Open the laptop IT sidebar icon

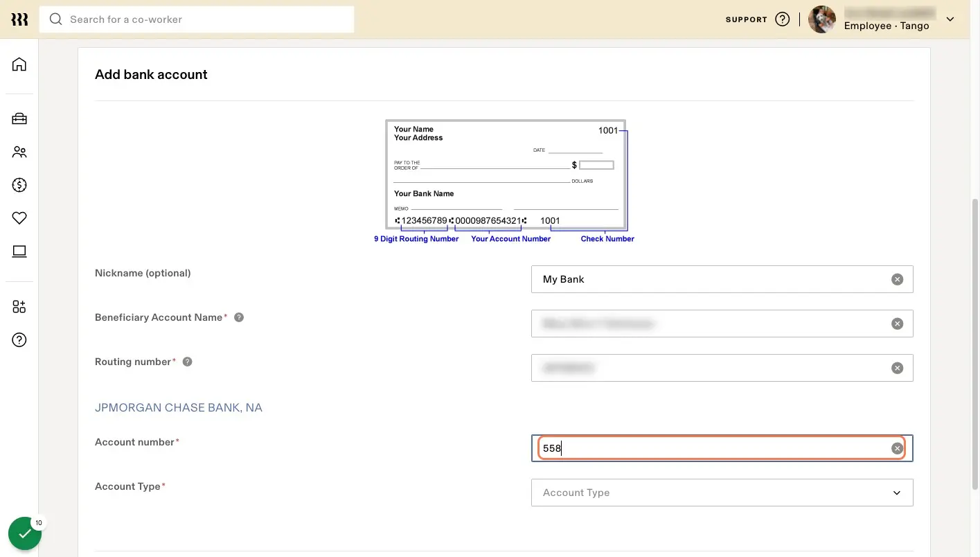(x=19, y=251)
